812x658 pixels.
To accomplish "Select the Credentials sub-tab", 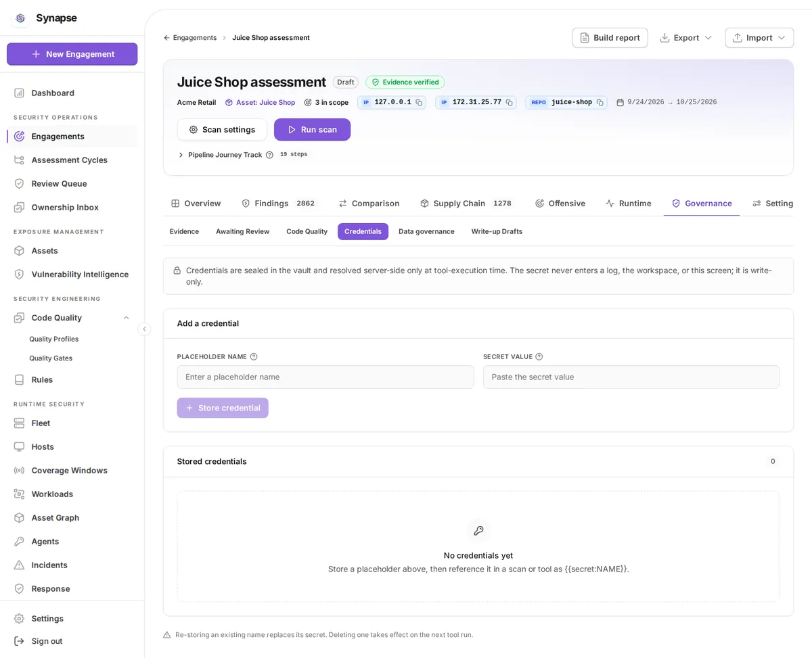I will pyautogui.click(x=363, y=231).
